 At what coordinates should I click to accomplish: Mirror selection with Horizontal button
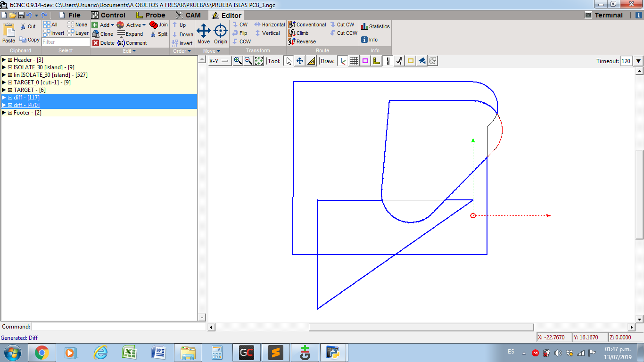click(x=269, y=25)
